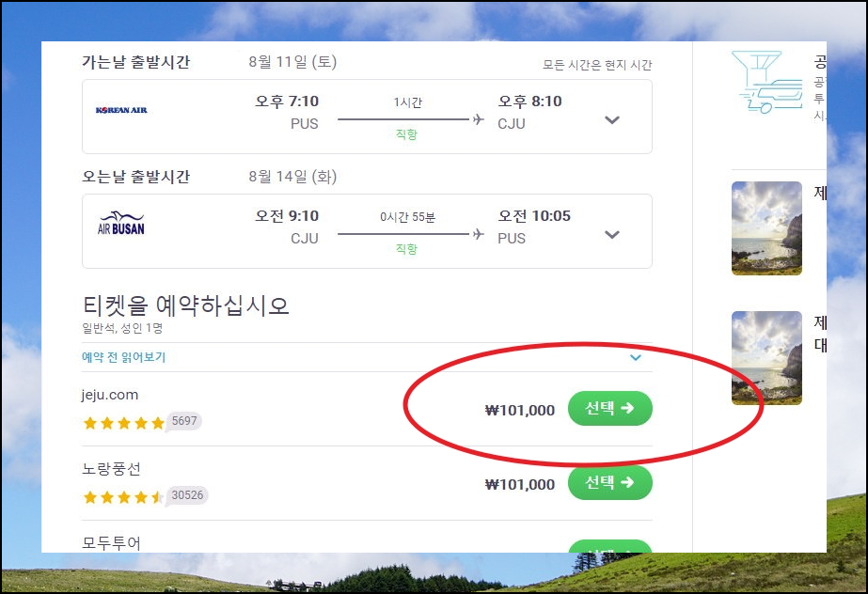Expand the Korean Air outbound flight details
This screenshot has height=594, width=868.
click(x=611, y=120)
